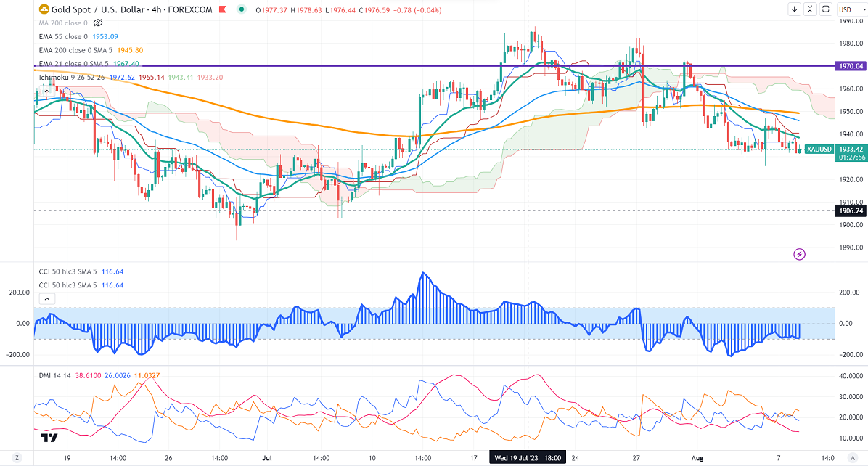The height and width of the screenshot is (466, 868).
Task: Click the Ichimoku value 1965.14
Action: pos(152,77)
